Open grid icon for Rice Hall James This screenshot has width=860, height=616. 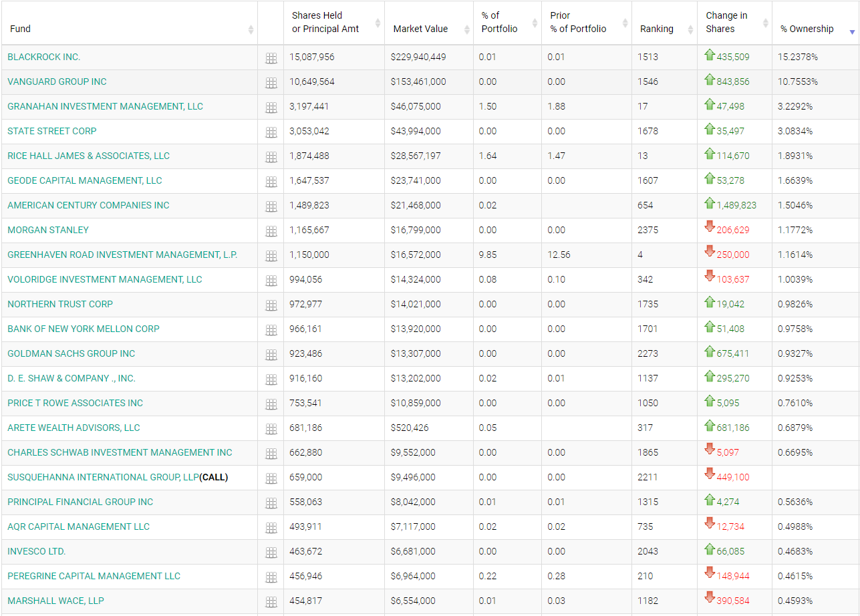271,158
